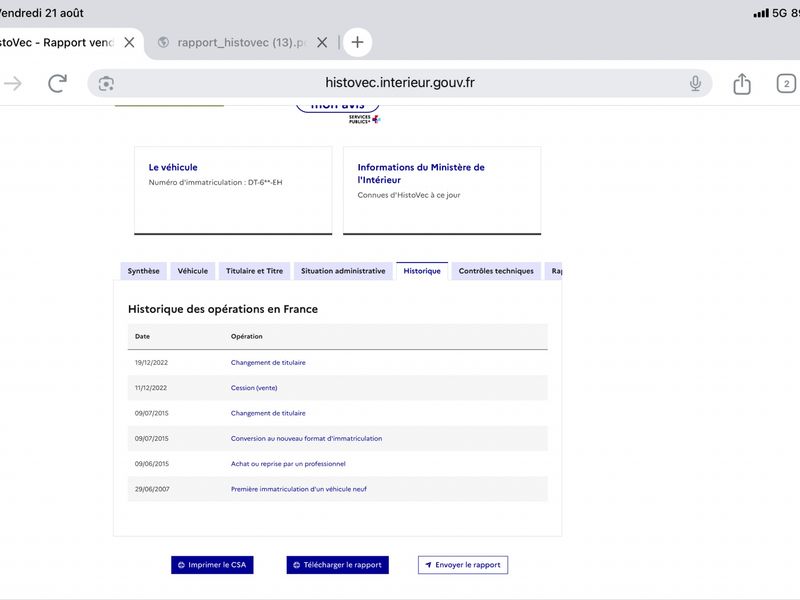
Task: Select the Le véhicule card
Action: coord(233,190)
